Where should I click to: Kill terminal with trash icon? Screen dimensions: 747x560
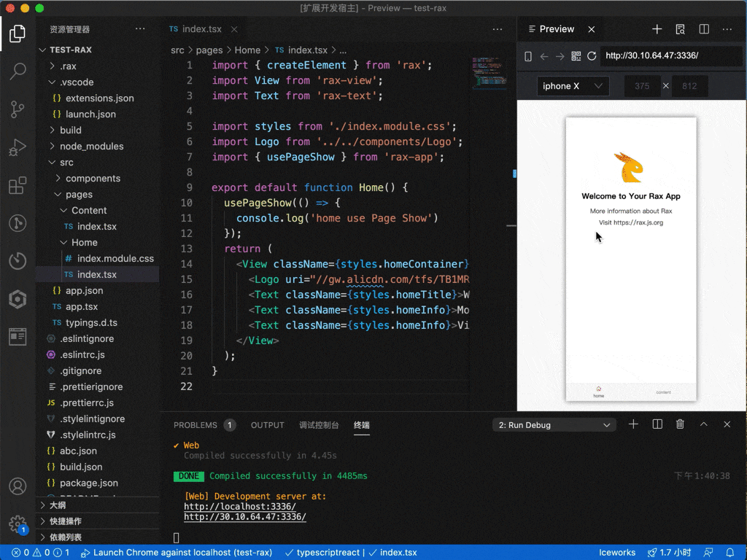pos(681,424)
